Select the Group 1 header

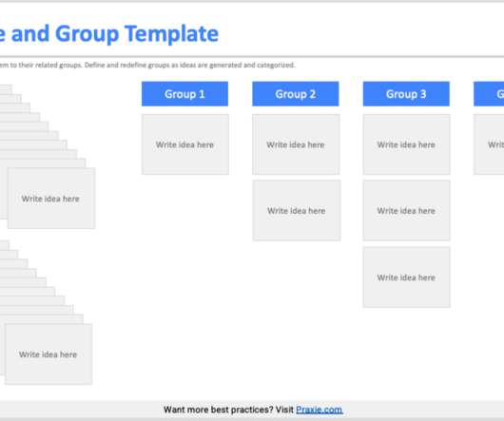tap(184, 94)
